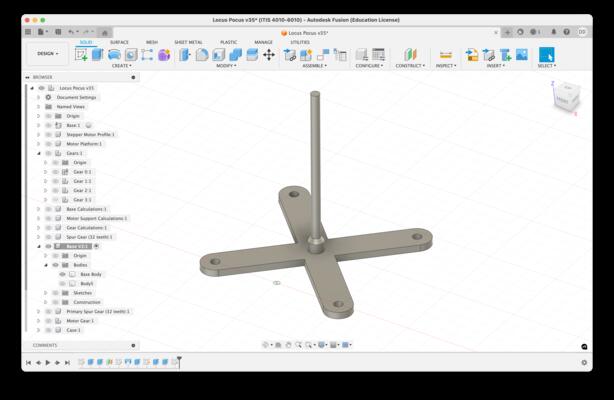Toggle visibility of Motor Platform:1
This screenshot has height=400, width=614.
(x=49, y=144)
